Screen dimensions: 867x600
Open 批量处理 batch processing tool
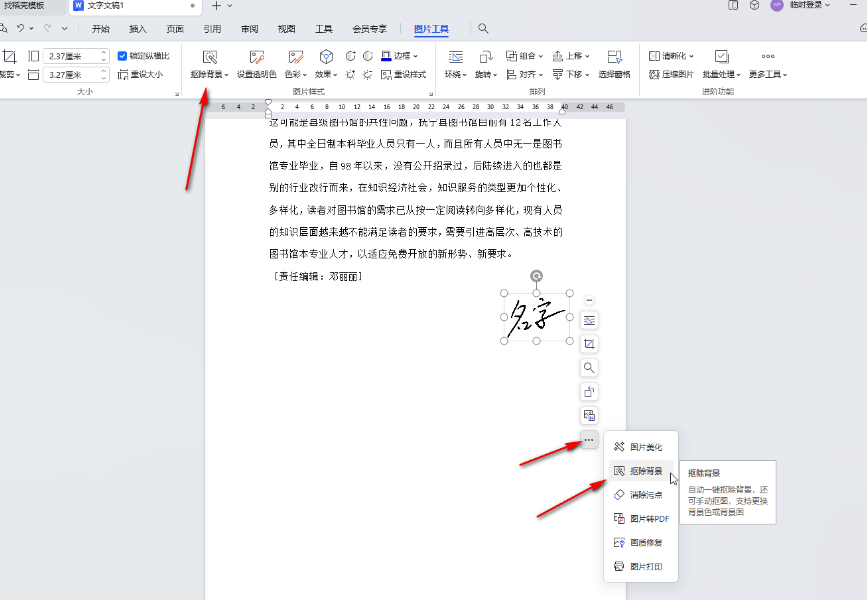(x=721, y=65)
